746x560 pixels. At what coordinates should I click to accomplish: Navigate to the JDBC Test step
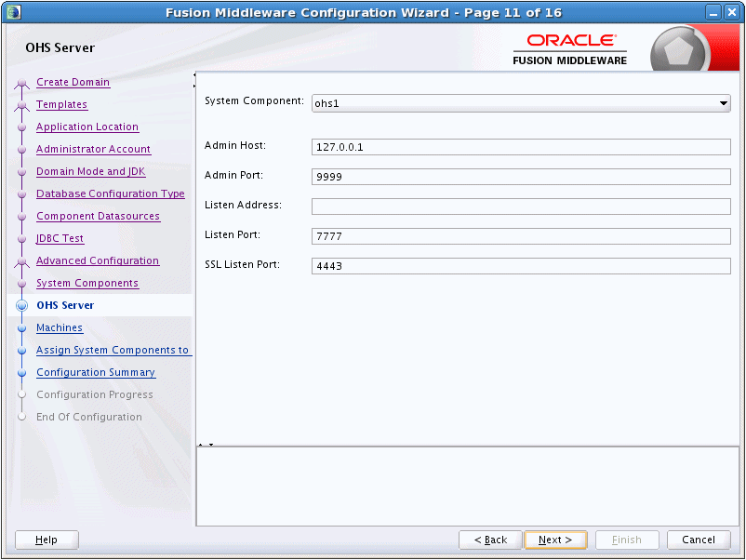pos(60,239)
